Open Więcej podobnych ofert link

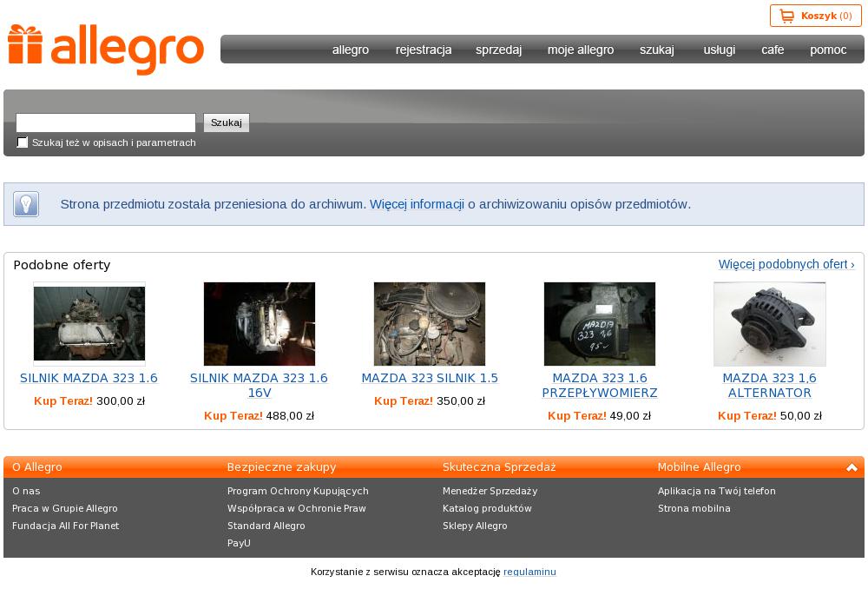coord(786,264)
